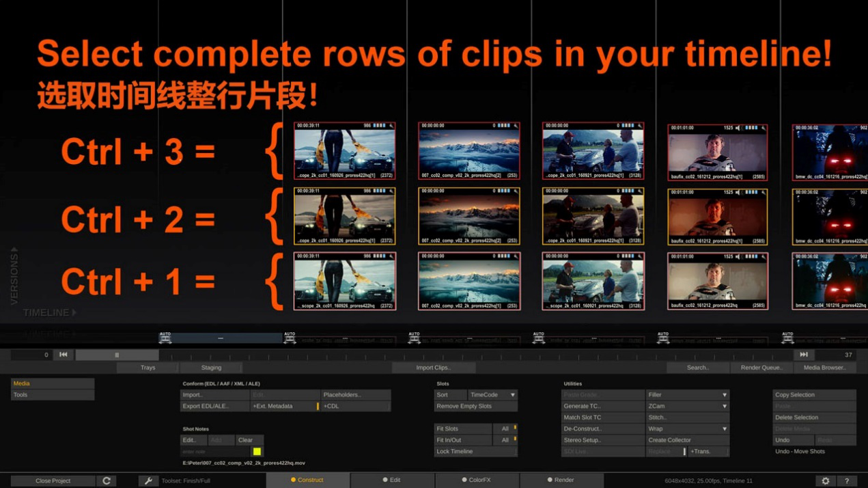
Task: Switch to the Render tab
Action: (560, 480)
